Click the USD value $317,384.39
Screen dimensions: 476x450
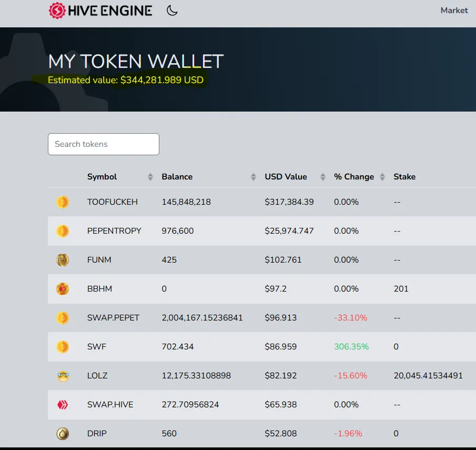[x=289, y=202]
